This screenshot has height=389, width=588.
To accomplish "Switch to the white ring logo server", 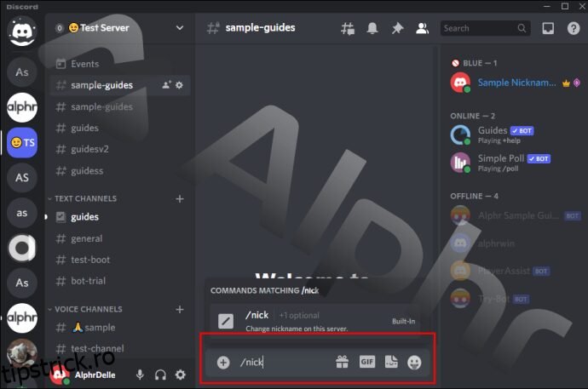I will click(22, 248).
